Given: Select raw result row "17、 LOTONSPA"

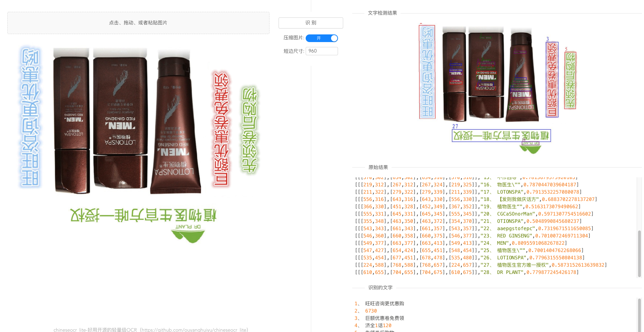Looking at the screenshot, I should [468, 192].
